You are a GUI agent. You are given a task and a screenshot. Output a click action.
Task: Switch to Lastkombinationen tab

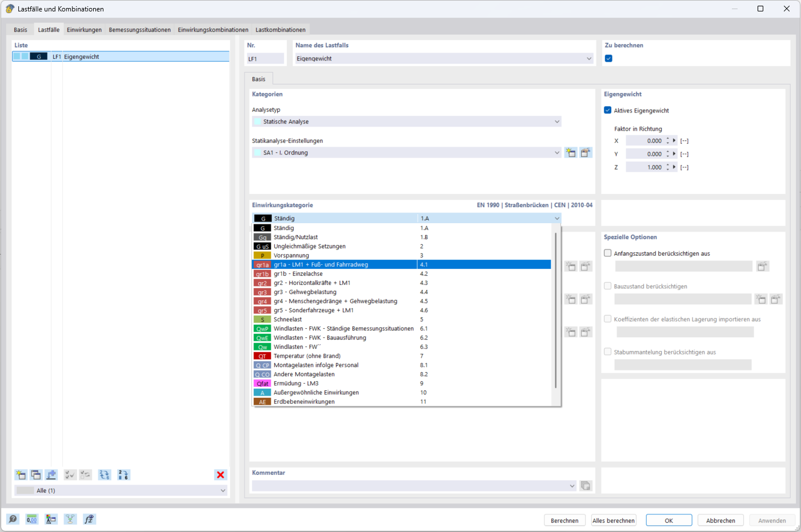(281, 30)
